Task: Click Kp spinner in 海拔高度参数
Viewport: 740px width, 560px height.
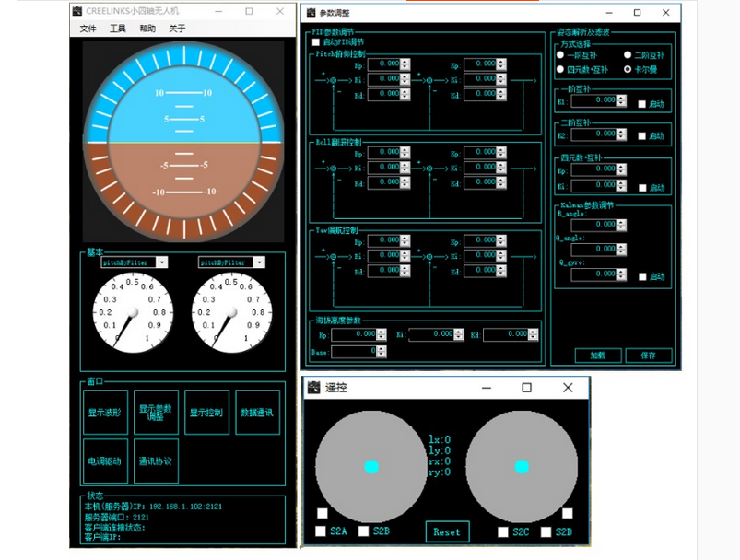Action: (382, 334)
